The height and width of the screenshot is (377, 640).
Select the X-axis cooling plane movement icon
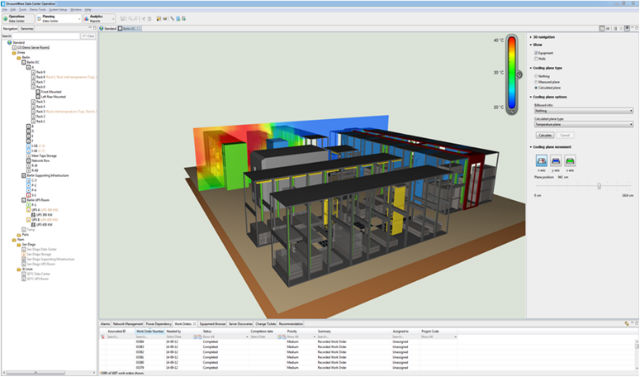[x=542, y=160]
